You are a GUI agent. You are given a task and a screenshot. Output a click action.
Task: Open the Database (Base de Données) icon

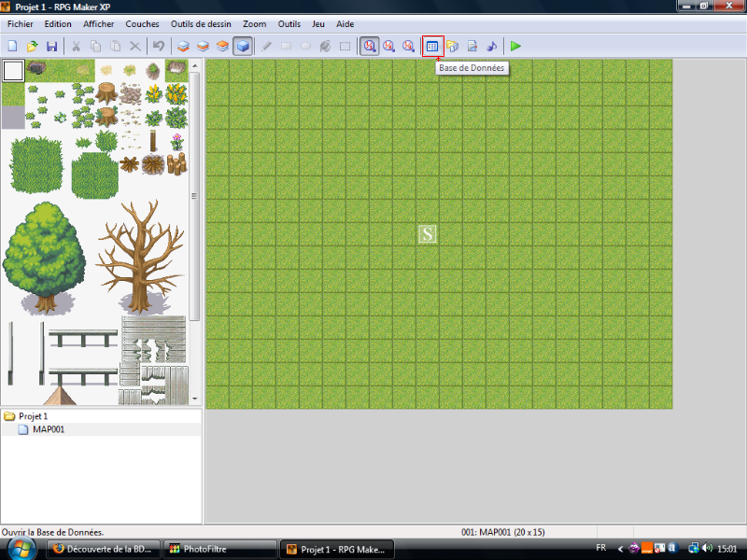tap(431, 46)
